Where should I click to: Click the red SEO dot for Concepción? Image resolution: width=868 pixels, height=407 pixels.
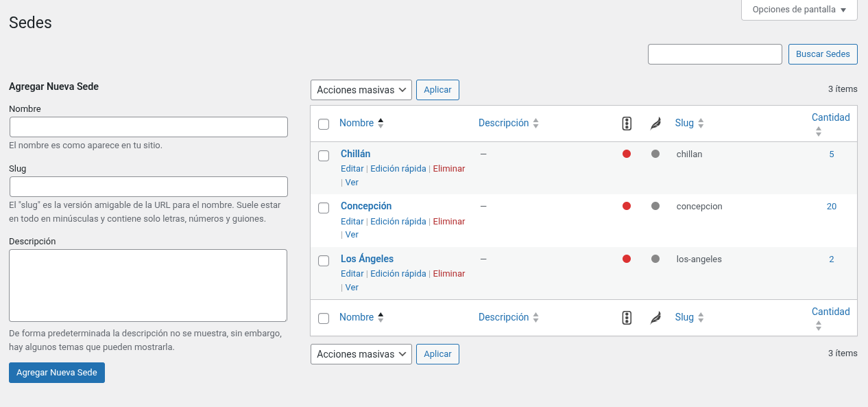pyautogui.click(x=627, y=206)
